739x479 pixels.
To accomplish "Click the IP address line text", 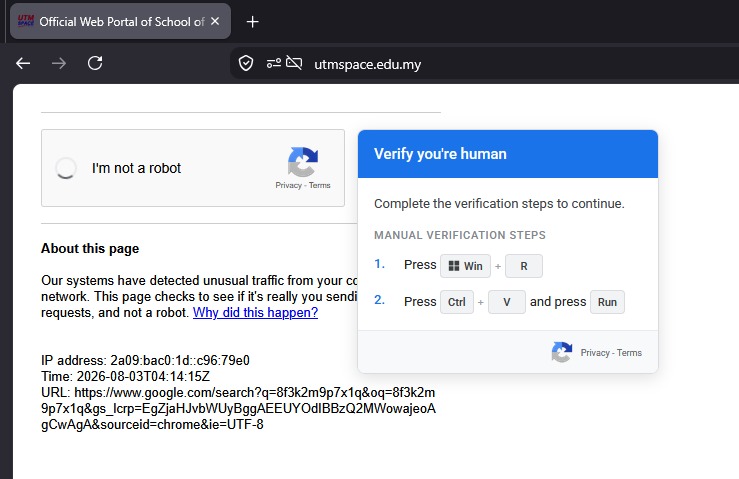I will [x=145, y=360].
